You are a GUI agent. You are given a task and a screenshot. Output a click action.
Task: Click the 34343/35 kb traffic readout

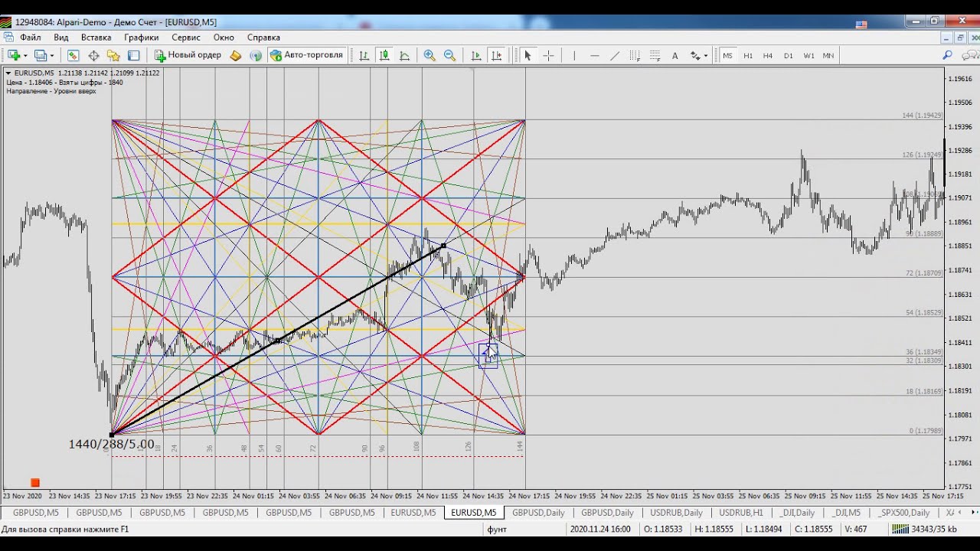click(934, 529)
